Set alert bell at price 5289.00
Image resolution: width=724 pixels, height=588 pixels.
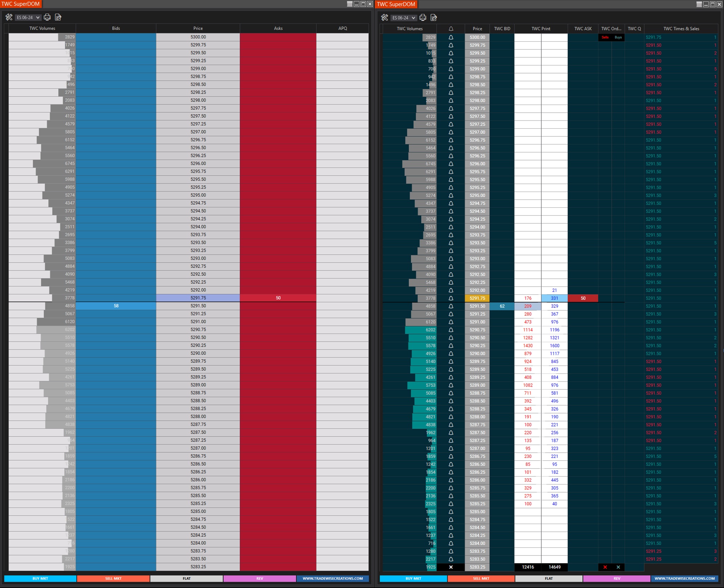pos(451,385)
